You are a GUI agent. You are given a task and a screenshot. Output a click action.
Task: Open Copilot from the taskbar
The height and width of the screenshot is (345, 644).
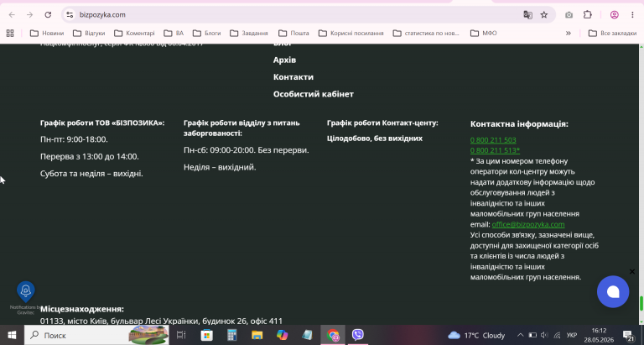(x=282, y=335)
